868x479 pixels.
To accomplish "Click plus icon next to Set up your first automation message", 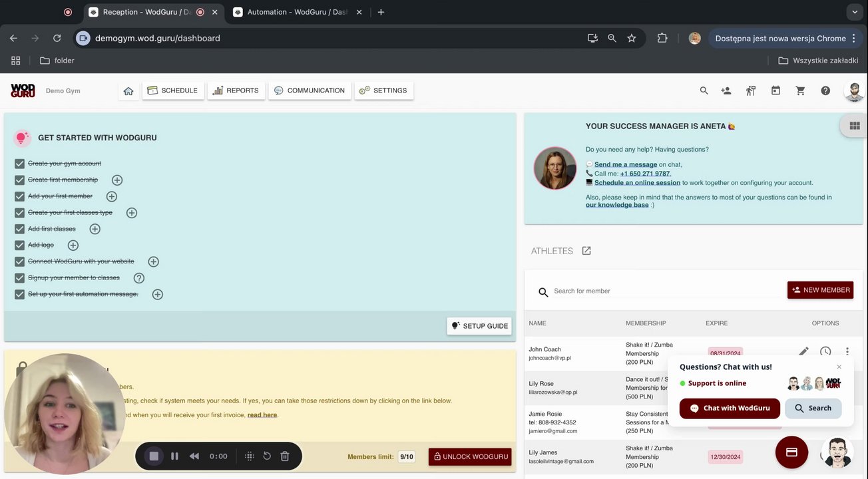I will (158, 294).
